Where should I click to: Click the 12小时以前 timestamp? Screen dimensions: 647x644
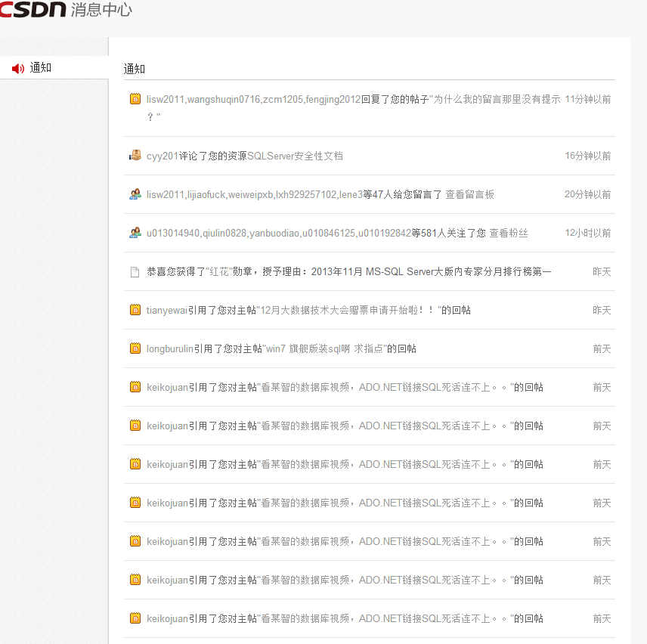pos(587,233)
